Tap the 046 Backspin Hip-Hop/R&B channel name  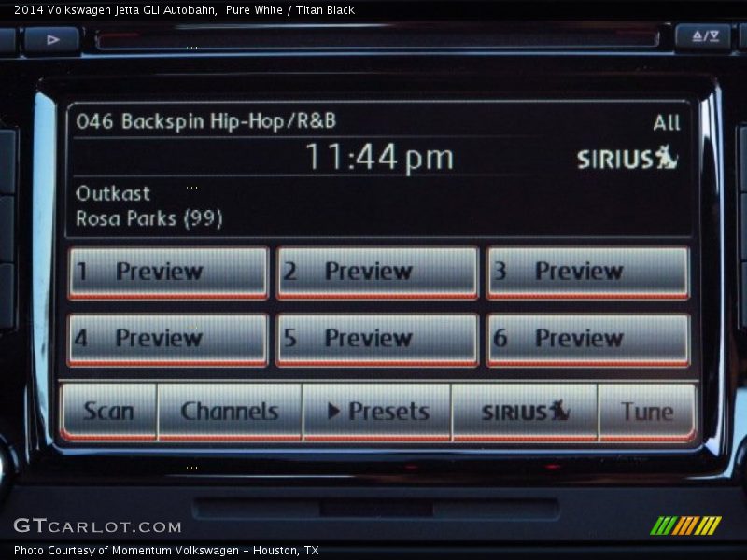coord(205,121)
